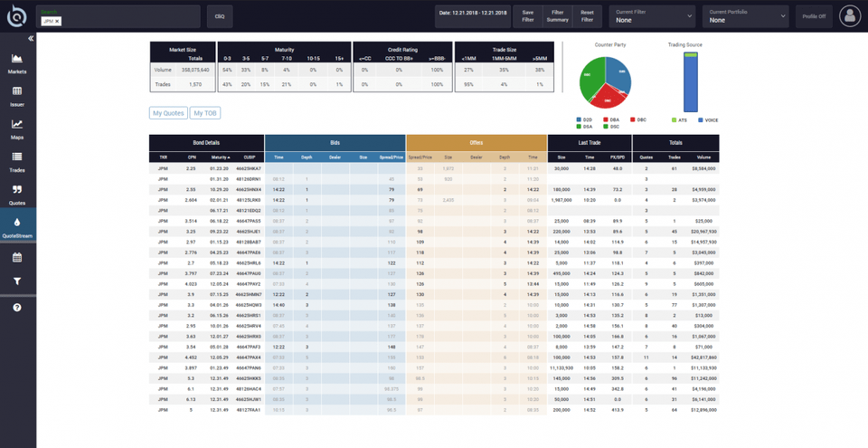The image size is (868, 448).
Task: Open the calendar icon in sidebar
Action: [17, 257]
